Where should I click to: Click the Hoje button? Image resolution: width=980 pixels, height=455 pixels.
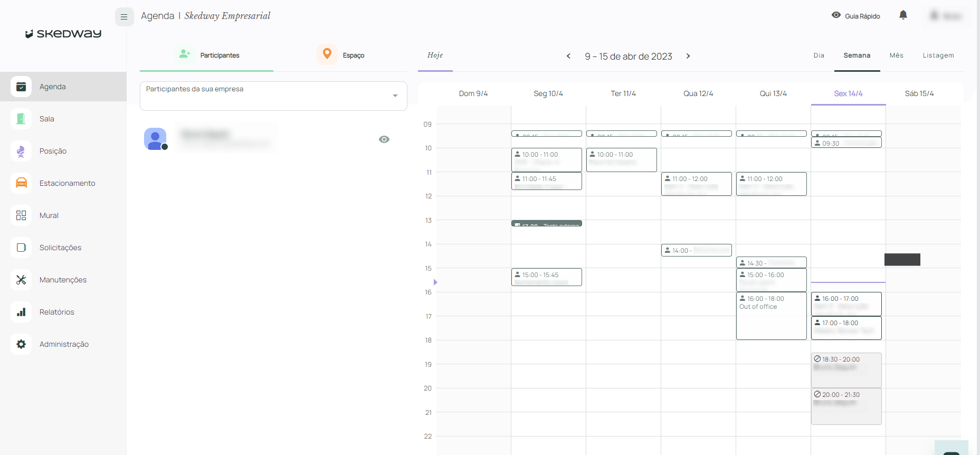tap(435, 55)
